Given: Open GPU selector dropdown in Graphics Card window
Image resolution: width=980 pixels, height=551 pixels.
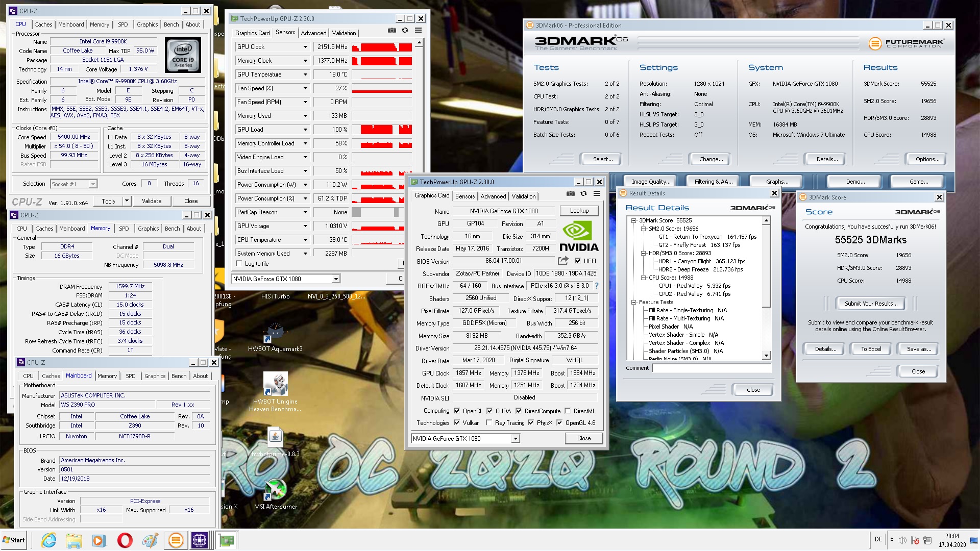Looking at the screenshot, I should click(516, 439).
